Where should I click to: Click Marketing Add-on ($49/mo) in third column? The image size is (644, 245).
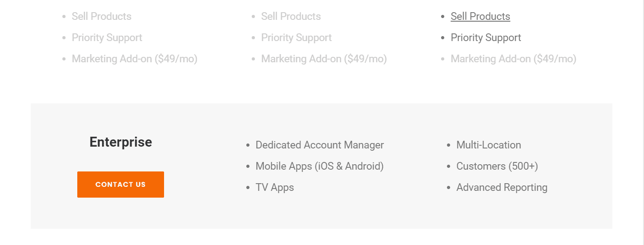click(513, 59)
